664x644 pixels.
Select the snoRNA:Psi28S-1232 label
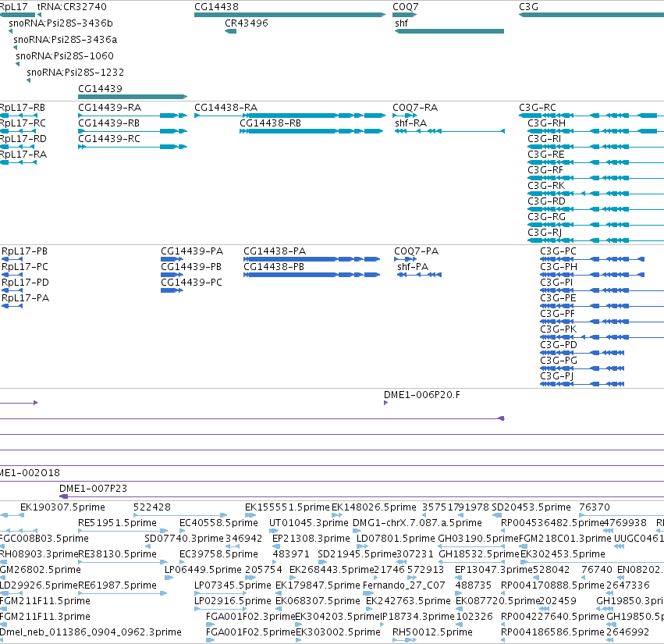(x=76, y=73)
